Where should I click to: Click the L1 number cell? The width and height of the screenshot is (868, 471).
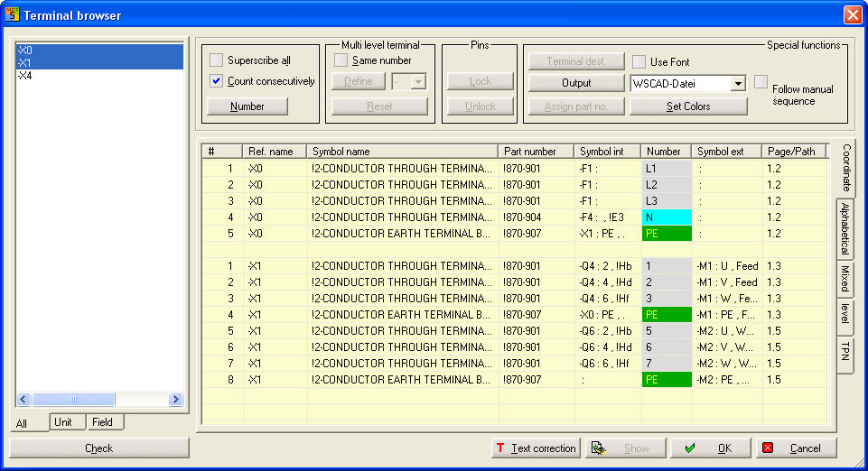(x=667, y=169)
